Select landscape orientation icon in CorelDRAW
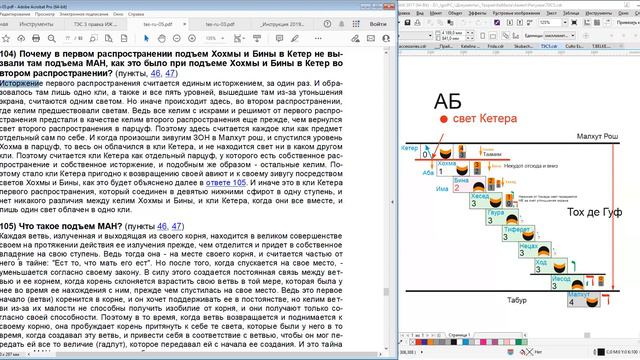 point(493,36)
